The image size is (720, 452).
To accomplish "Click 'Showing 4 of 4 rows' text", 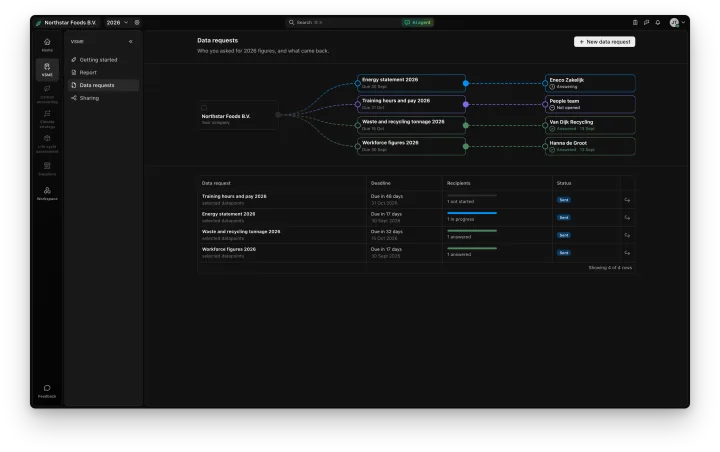I will point(610,267).
